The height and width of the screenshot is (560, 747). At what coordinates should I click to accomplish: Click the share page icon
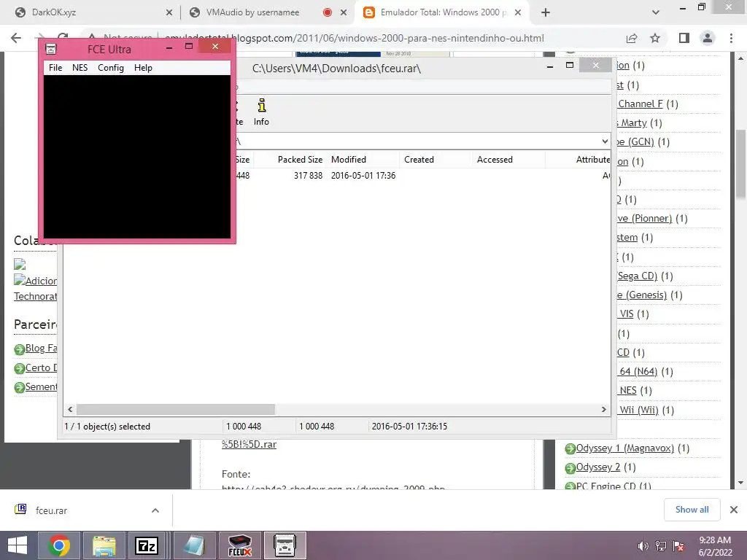632,38
